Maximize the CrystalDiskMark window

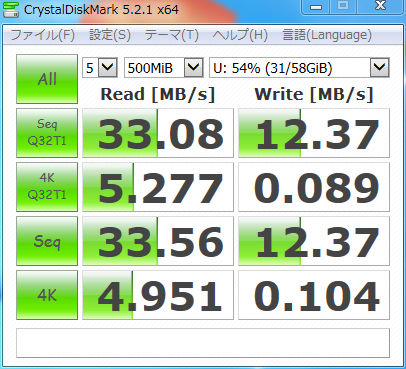tap(343, 7)
